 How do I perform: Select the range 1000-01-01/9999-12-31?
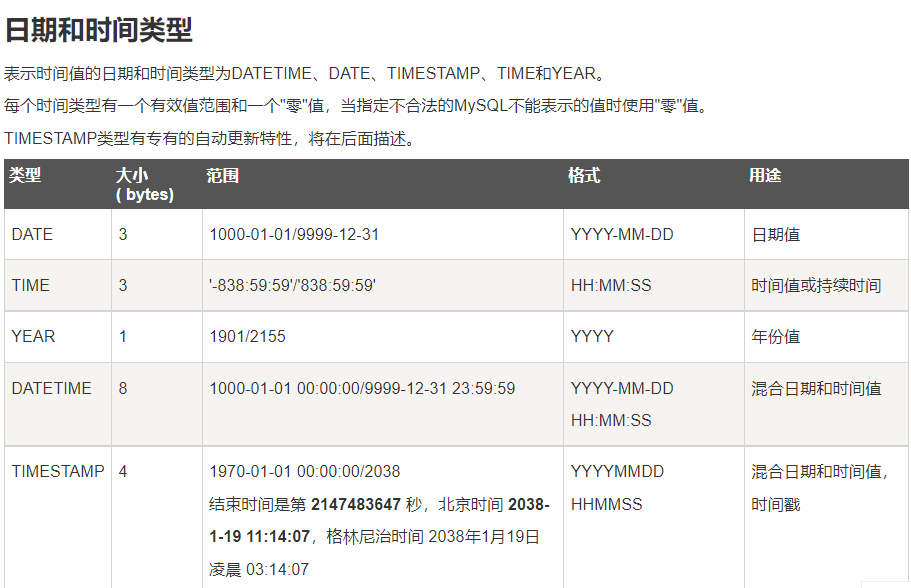(294, 234)
